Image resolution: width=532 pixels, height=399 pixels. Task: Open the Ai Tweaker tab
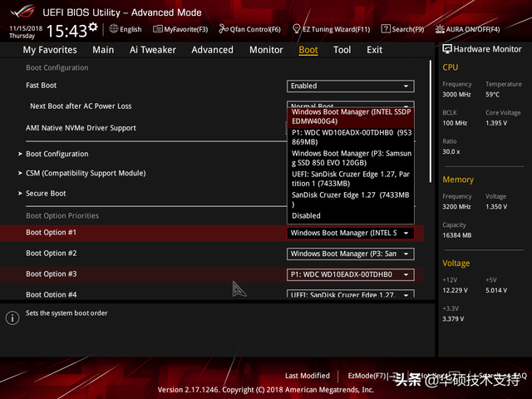[153, 50]
